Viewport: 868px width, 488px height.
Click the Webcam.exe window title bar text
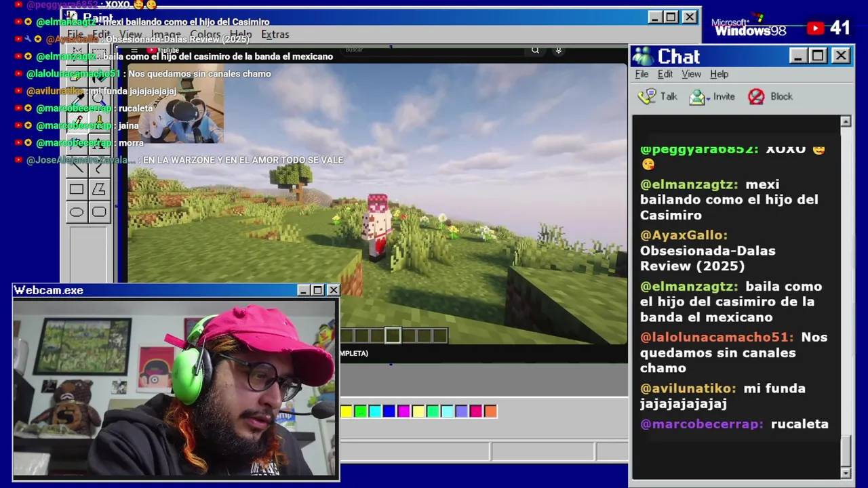49,290
